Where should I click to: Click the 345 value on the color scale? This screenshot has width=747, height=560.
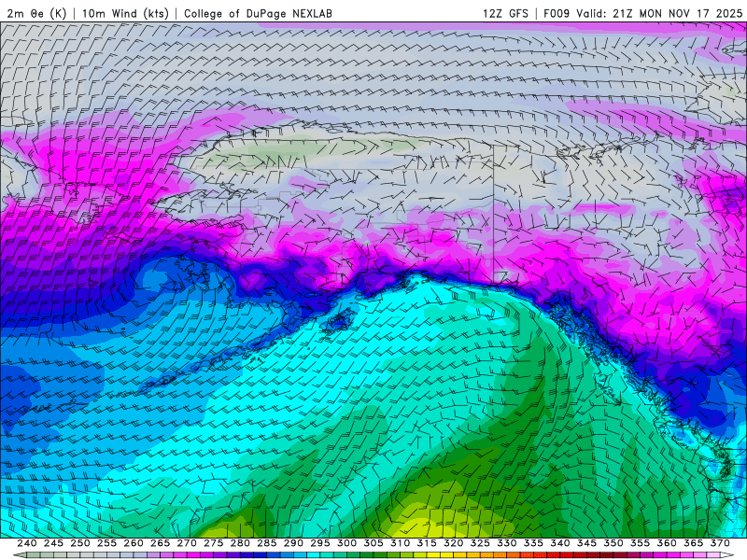(x=587, y=543)
